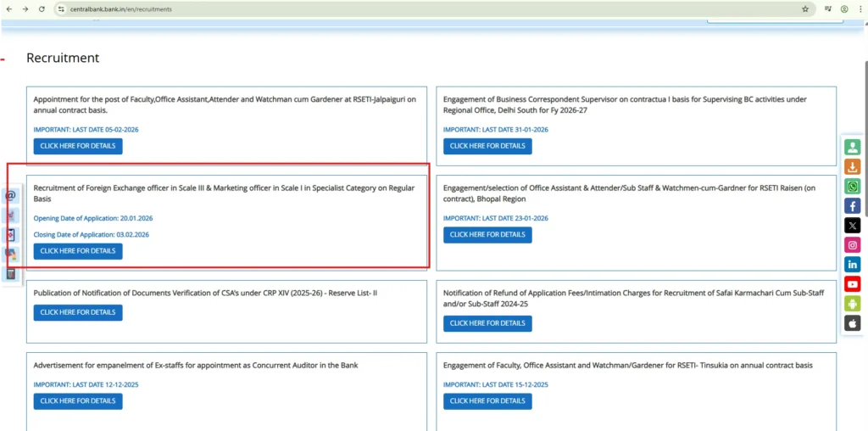Open the media control button in toolbar
This screenshot has height=431, width=868.
pyautogui.click(x=827, y=8)
